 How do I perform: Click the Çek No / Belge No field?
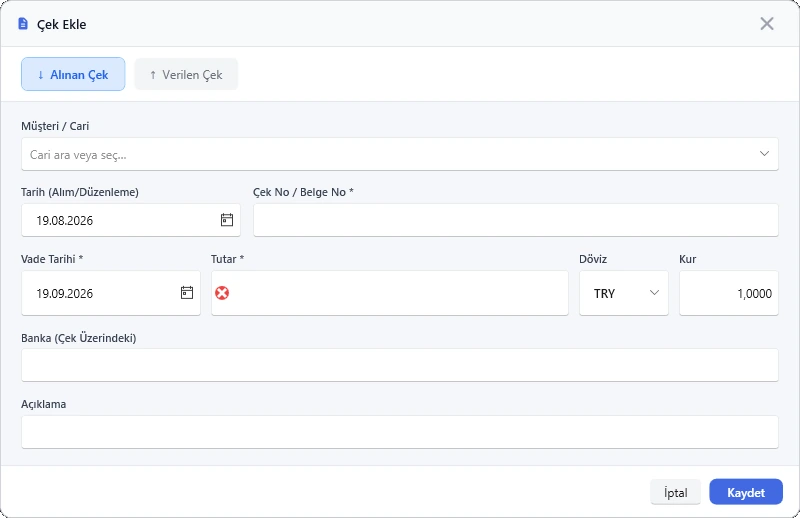(x=516, y=220)
